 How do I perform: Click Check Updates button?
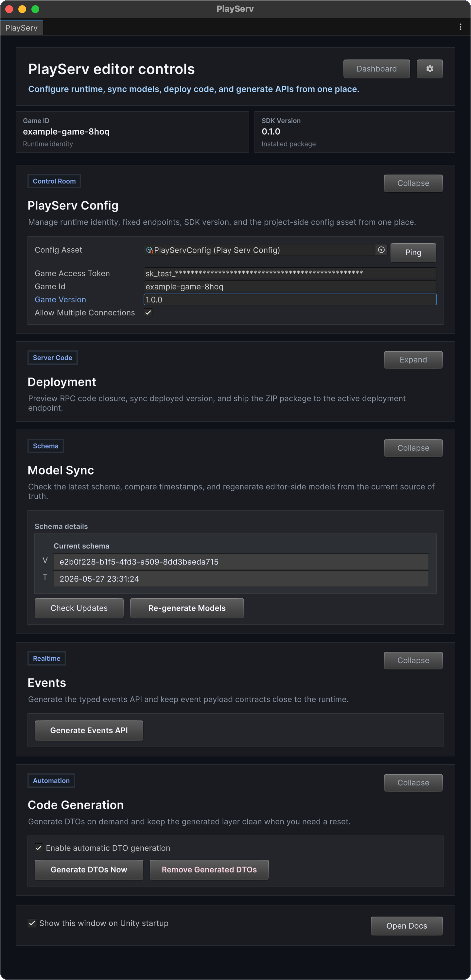pos(79,608)
